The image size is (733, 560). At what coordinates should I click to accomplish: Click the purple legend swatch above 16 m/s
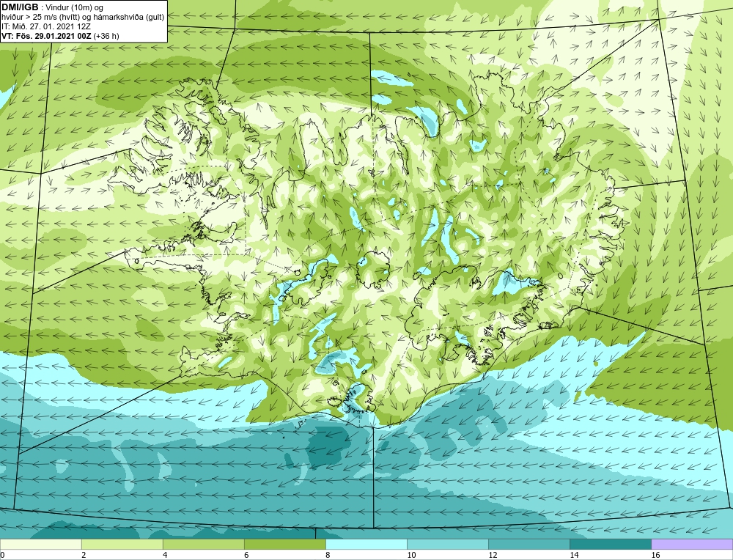tap(692, 544)
